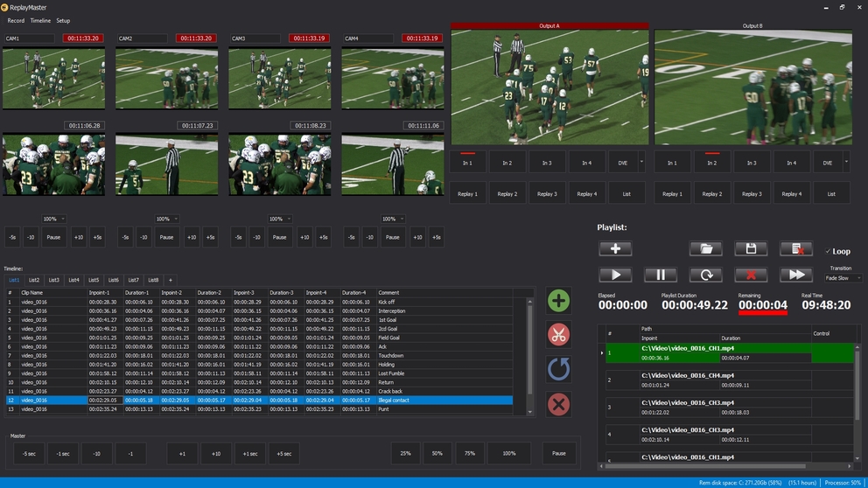Select the Touchdown clip row in the timeline

pos(262,356)
